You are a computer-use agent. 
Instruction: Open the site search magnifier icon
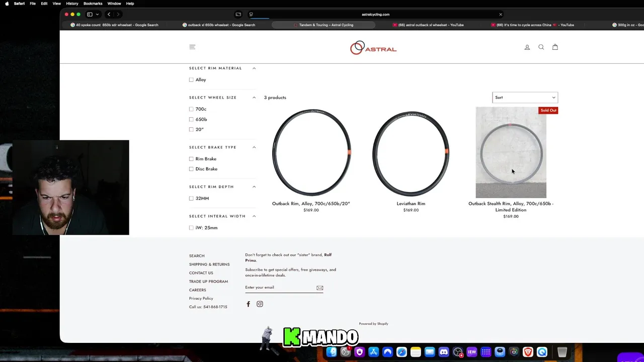[x=541, y=47]
